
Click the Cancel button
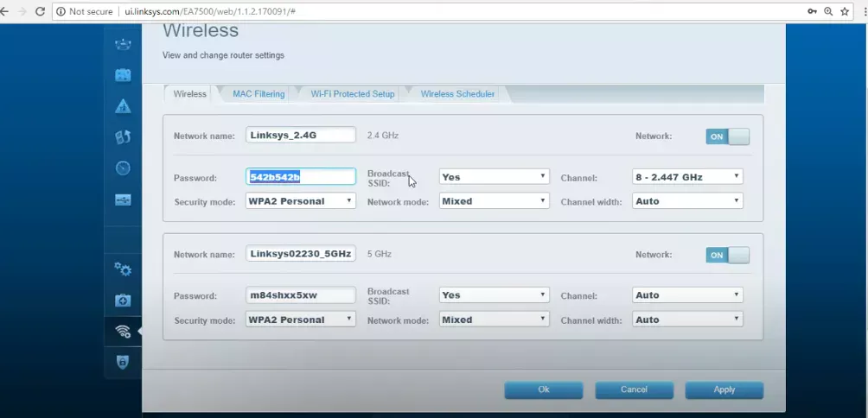[x=635, y=389]
